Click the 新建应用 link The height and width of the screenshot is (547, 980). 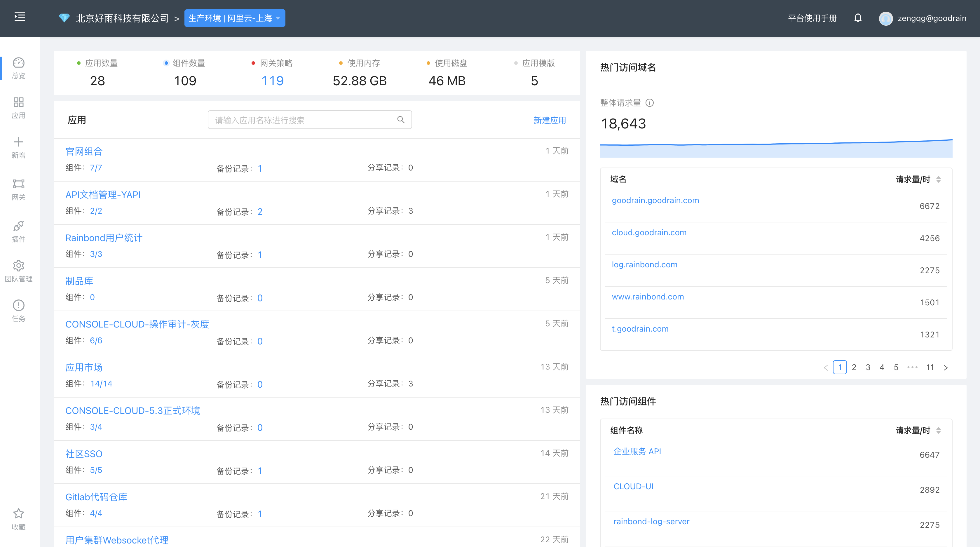(x=550, y=120)
